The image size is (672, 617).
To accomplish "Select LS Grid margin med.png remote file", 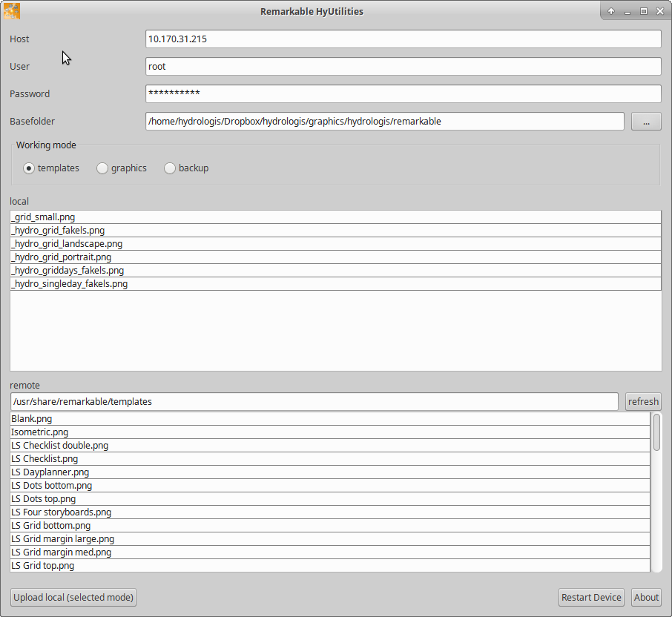I will click(x=330, y=552).
